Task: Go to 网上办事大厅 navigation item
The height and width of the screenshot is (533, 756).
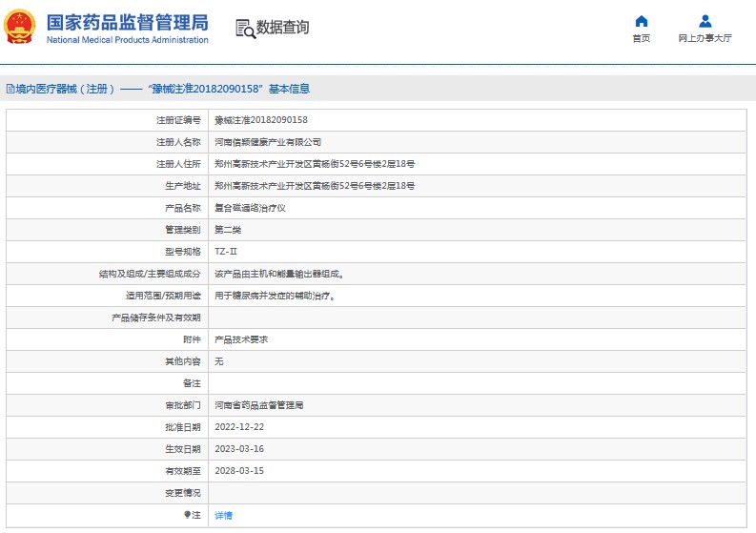Action: (x=705, y=38)
